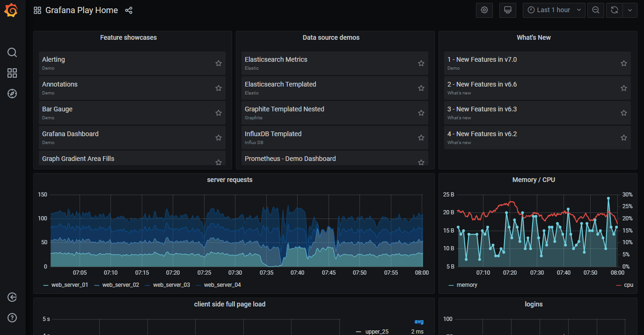
Task: Share dashboard using the share icon
Action: 129,10
